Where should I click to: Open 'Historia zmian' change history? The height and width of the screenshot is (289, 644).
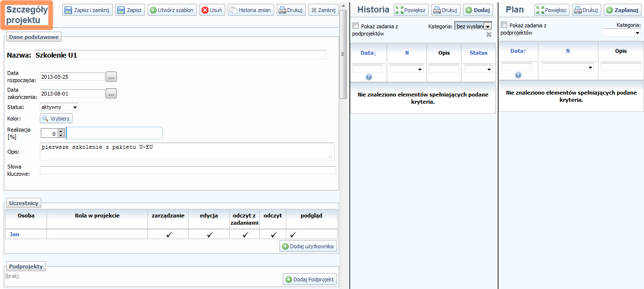coord(250,10)
